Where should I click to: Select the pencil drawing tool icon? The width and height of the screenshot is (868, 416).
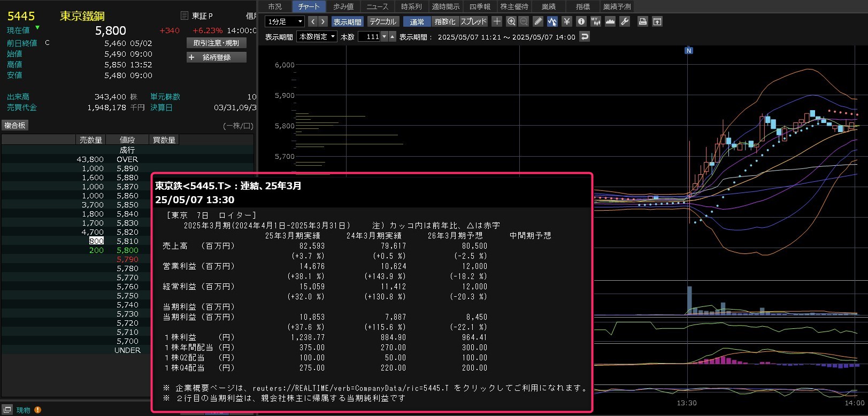538,21
